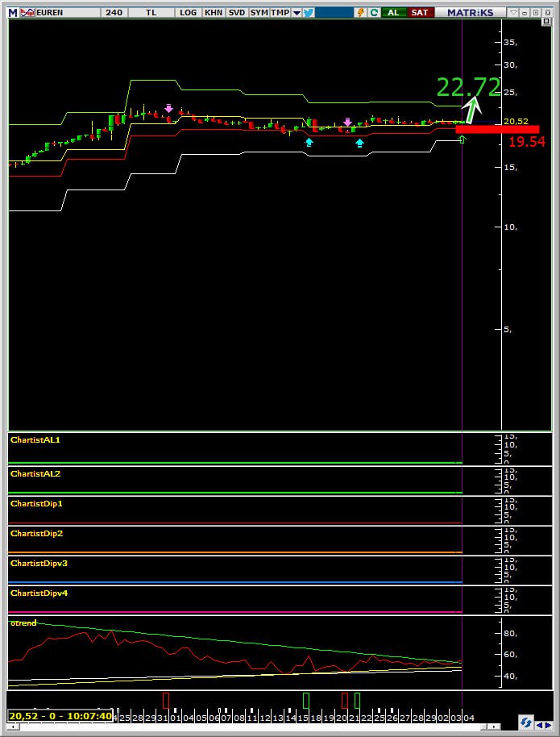Select the ChartistDip1 indicator label
Screen dimensions: 560x737
coord(36,503)
